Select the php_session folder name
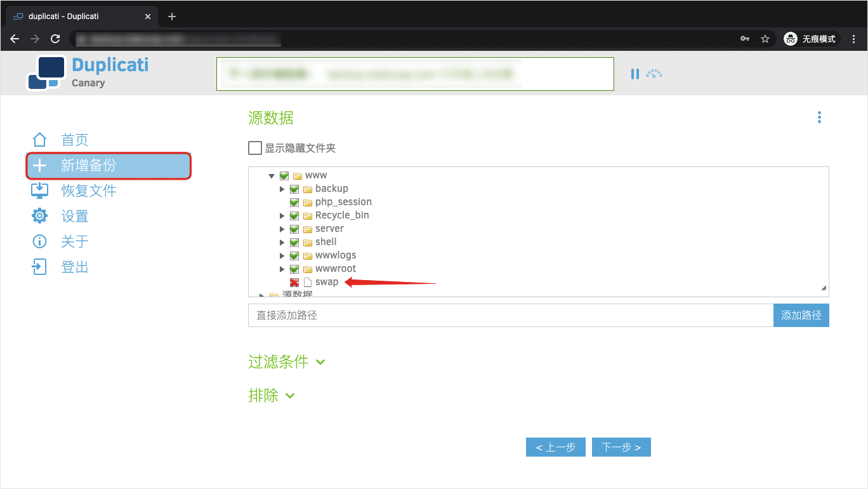868x489 pixels. coord(343,202)
